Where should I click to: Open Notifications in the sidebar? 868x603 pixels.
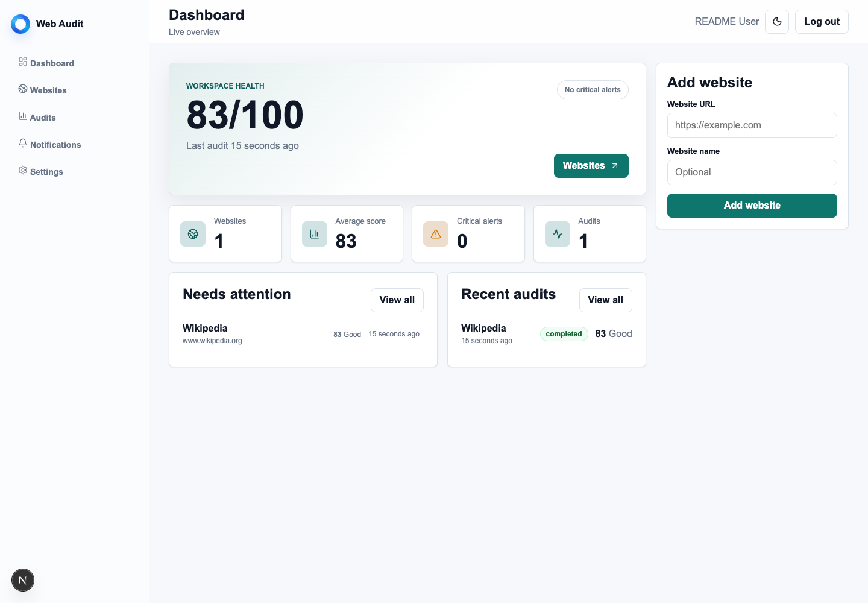point(55,145)
